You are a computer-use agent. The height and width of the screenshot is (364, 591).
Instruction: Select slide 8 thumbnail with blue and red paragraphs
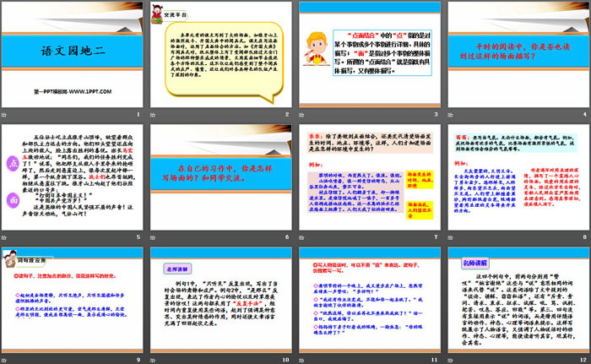click(x=518, y=177)
